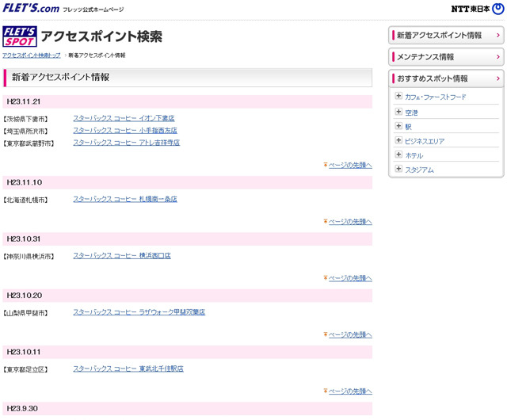Click ページの先頭へ under H23.10.31 section
Viewport: 507px width, 420px height.
tap(350, 278)
